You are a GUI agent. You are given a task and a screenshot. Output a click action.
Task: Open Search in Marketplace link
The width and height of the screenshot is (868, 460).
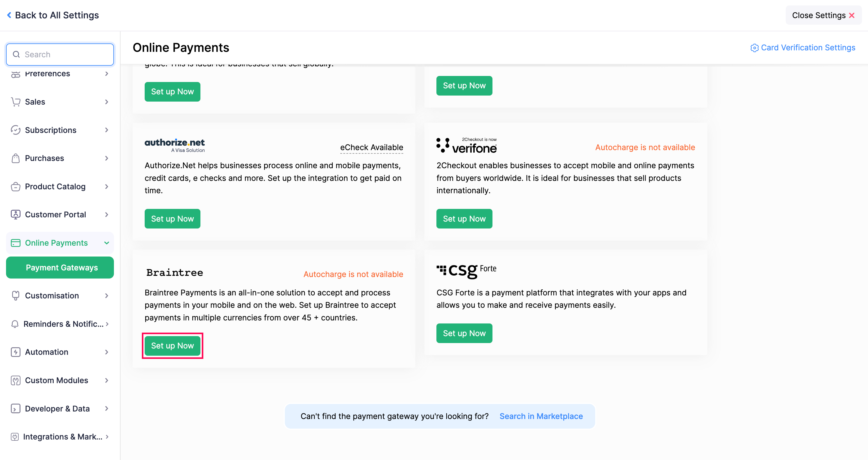541,416
